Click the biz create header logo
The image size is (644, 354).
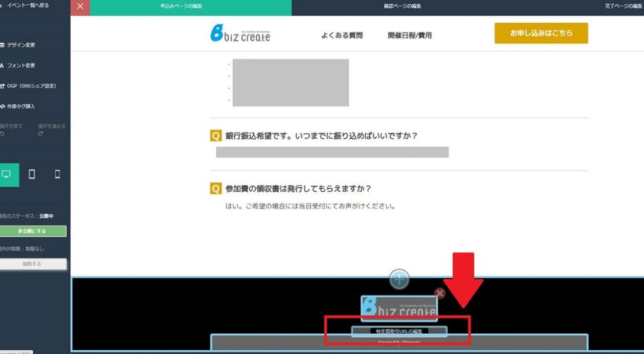[240, 33]
